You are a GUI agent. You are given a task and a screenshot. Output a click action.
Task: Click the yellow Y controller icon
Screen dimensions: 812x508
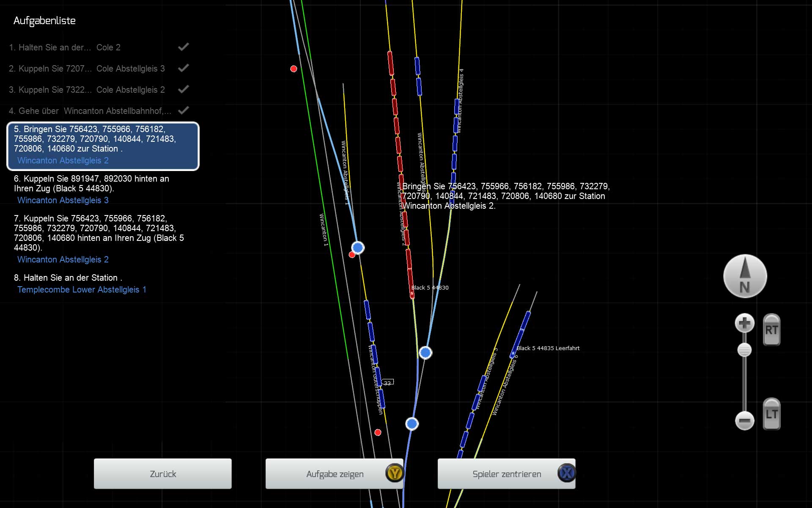(x=395, y=473)
